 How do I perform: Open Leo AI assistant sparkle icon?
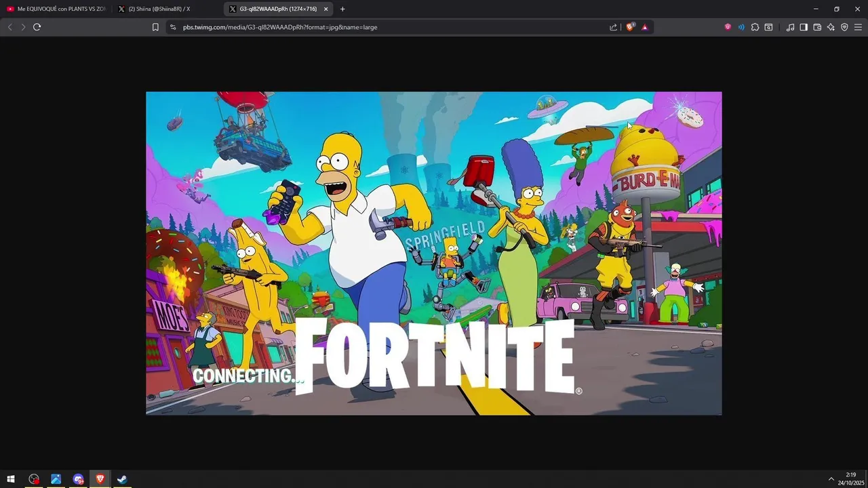pos(831,27)
